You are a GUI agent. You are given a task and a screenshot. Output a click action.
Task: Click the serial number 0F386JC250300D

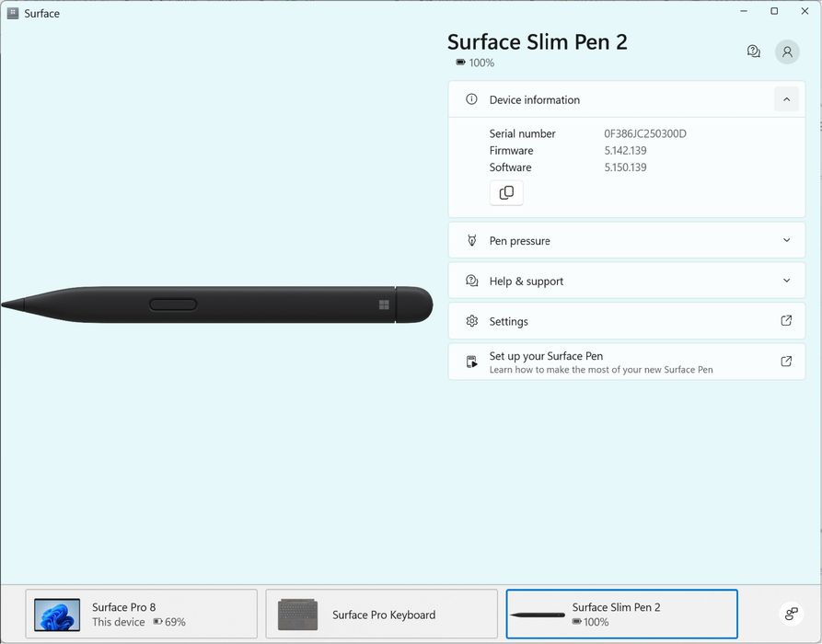645,133
